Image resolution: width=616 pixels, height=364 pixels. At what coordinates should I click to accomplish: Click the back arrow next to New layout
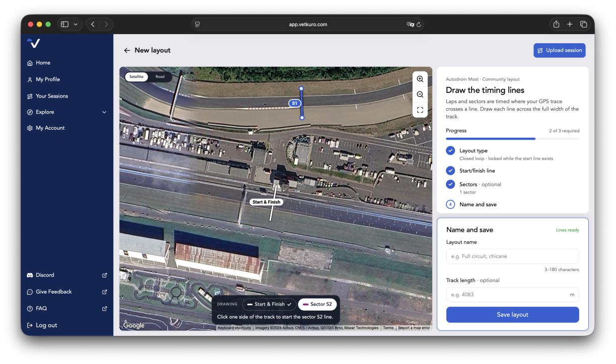[x=127, y=50]
